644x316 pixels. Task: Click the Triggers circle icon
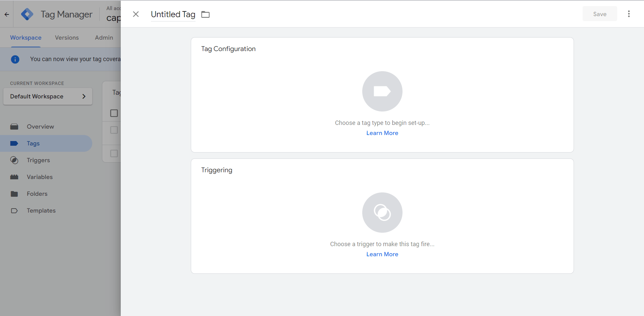pyautogui.click(x=14, y=160)
